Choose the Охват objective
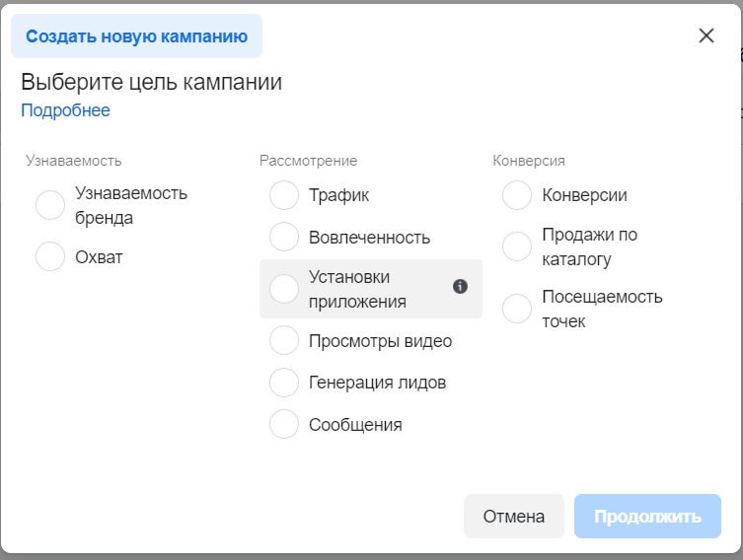 (x=50, y=256)
